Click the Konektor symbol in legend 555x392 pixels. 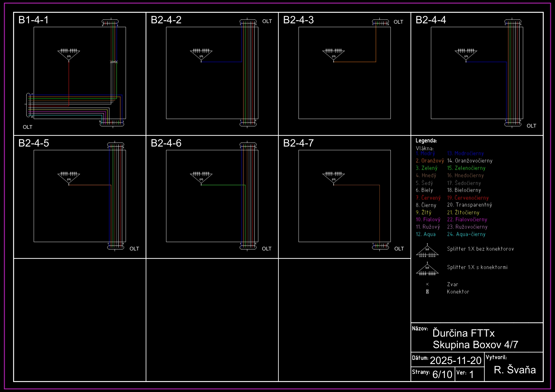pos(427,292)
